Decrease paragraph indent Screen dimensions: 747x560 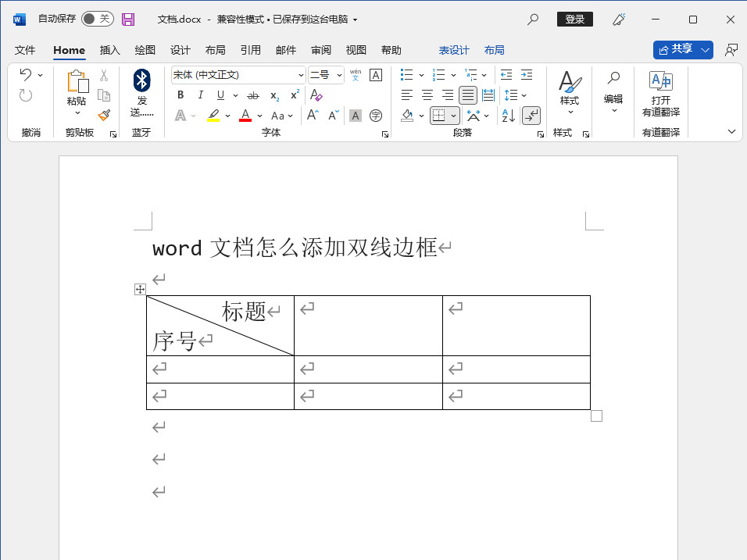pos(506,75)
